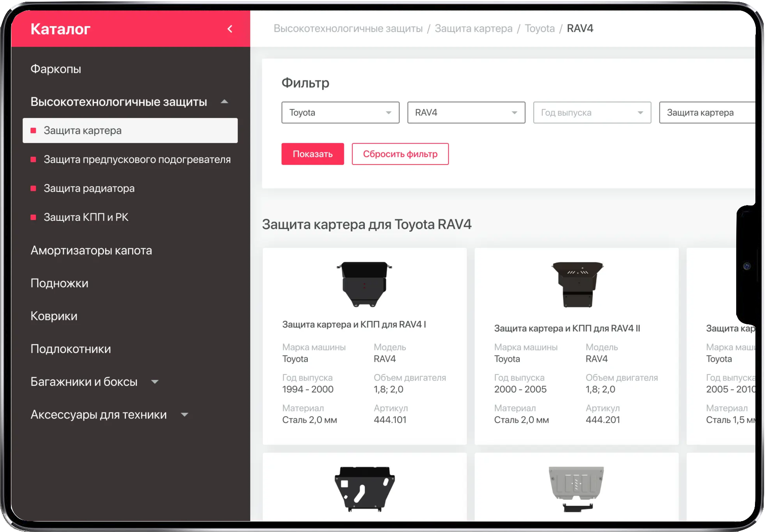The height and width of the screenshot is (532, 765).
Task: Expand the Багажники и боксы submenu arrow
Action: (154, 382)
